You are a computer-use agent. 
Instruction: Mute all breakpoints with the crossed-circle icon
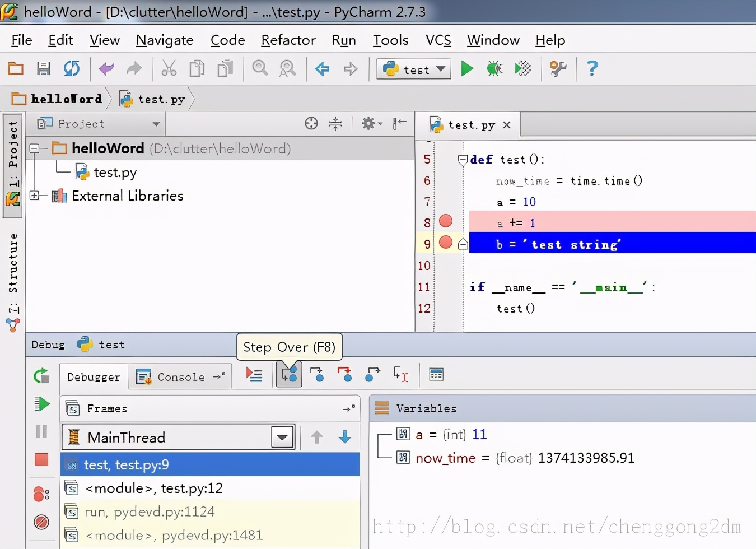42,522
